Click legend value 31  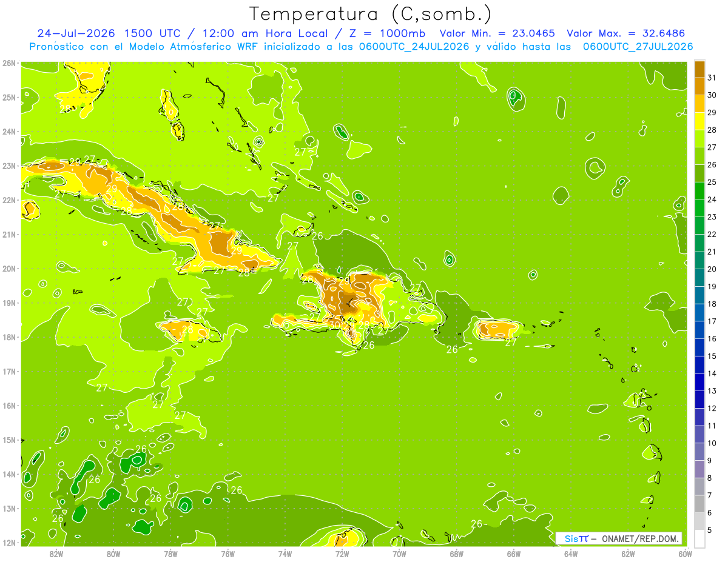click(712, 78)
